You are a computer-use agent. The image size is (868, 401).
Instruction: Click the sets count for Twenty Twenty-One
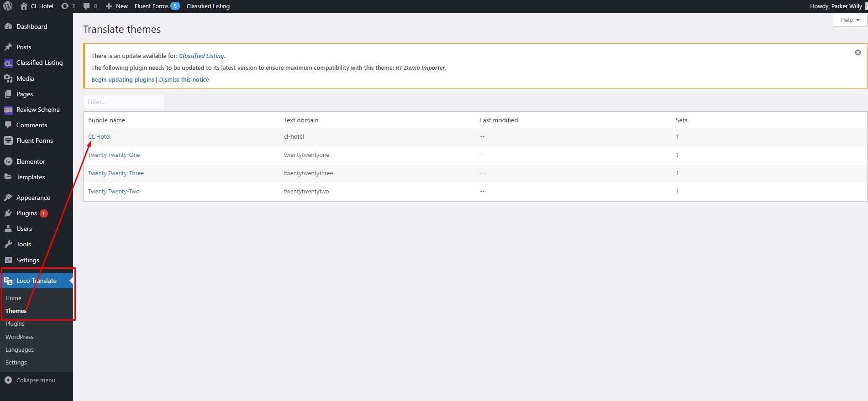pos(677,155)
